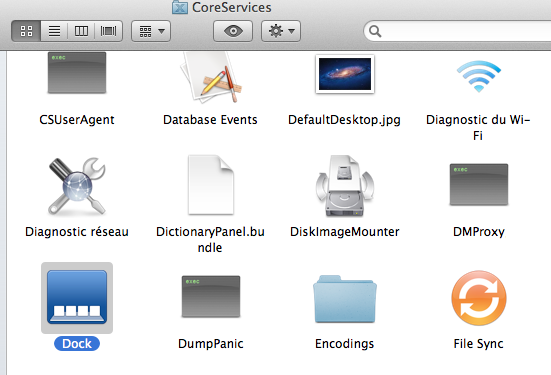
Task: Click the DiskImageMounter label
Action: (x=344, y=232)
